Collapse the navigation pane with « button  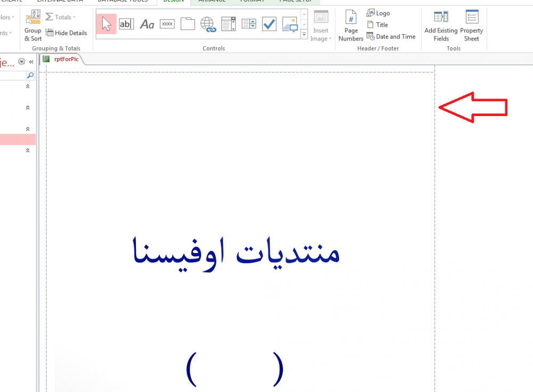point(31,62)
